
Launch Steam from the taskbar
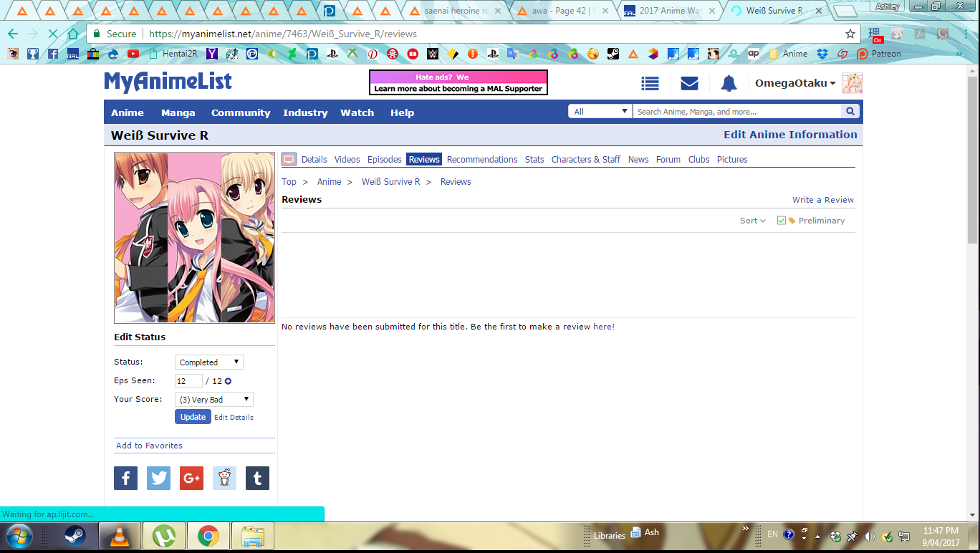click(75, 535)
